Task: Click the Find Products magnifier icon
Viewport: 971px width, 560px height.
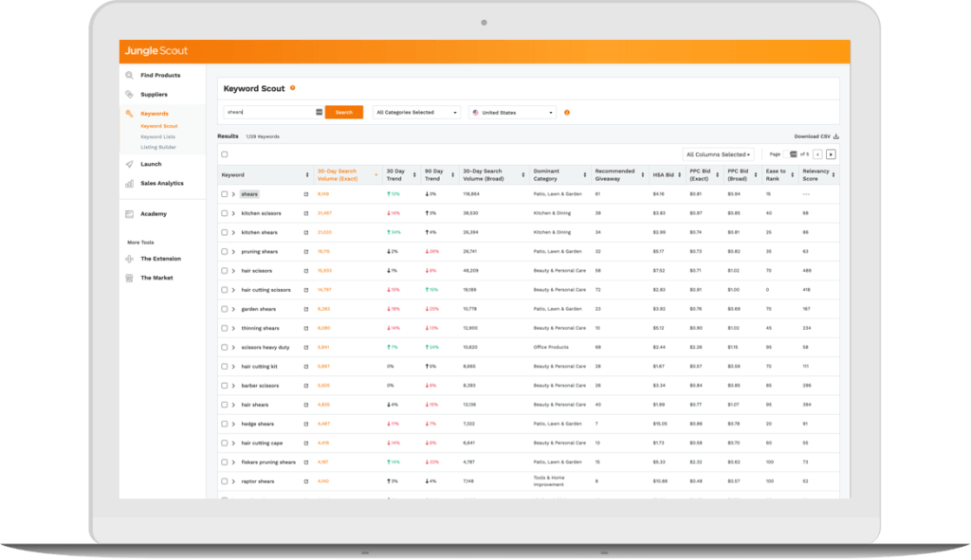Action: (129, 76)
